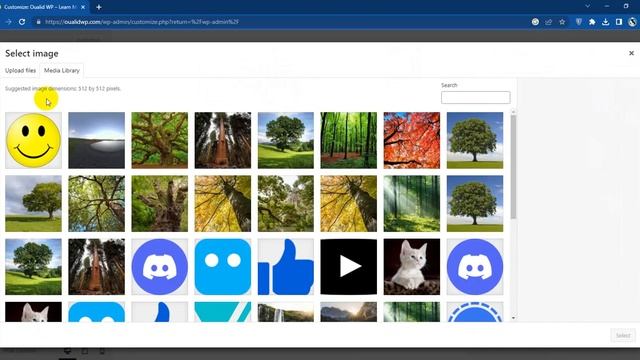Screen dimensions: 640x360
Task: Select the fully visible white kitten image
Action: [x=412, y=267]
